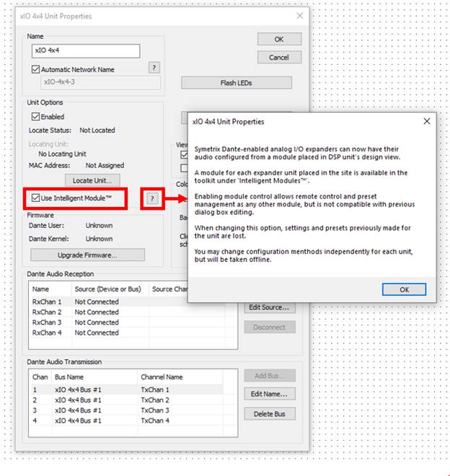The image size is (450, 476).
Task: Click the help icon beside Automatic Network Name
Action: [154, 67]
